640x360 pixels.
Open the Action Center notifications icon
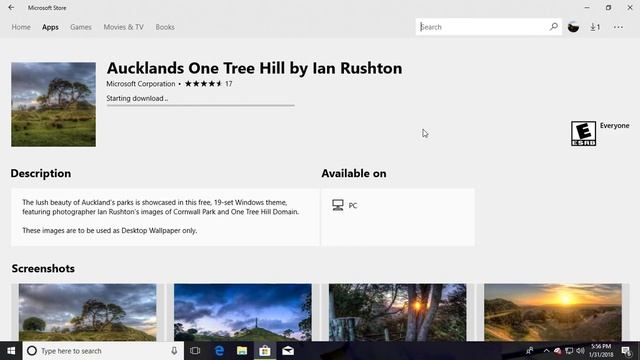point(626,351)
